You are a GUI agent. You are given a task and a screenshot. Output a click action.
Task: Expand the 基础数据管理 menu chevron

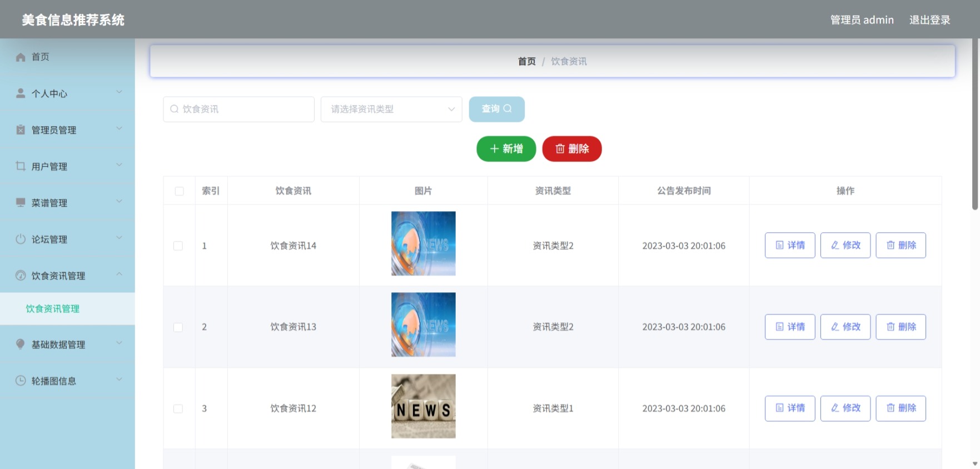119,343
